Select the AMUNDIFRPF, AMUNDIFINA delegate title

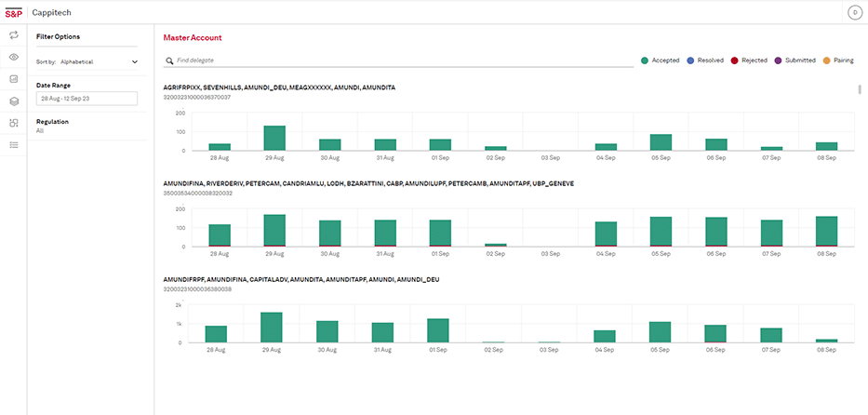pos(301,279)
